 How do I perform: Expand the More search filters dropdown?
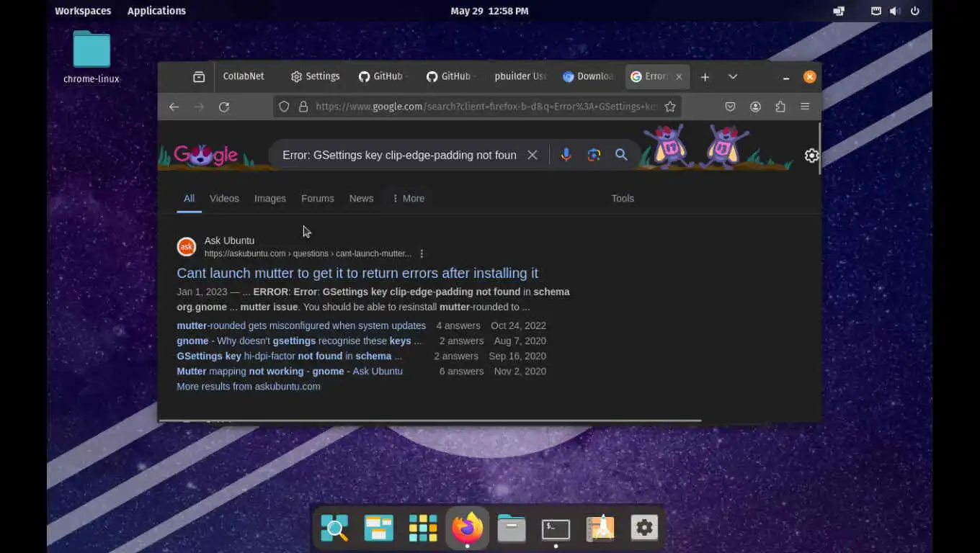pyautogui.click(x=408, y=198)
